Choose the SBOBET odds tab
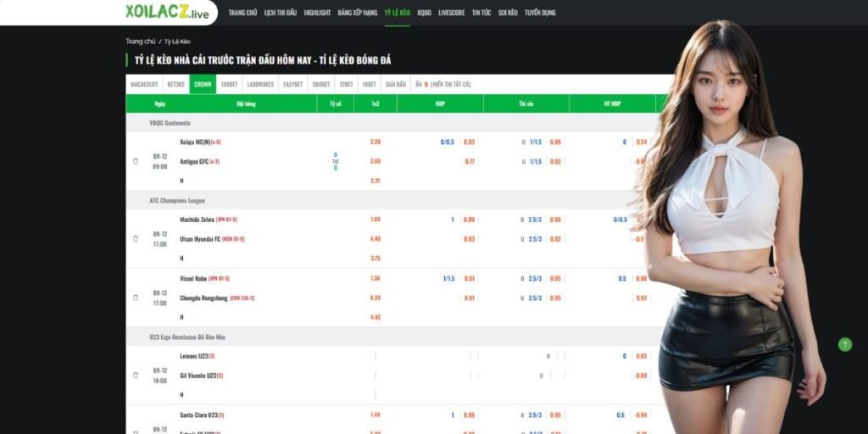This screenshot has width=868, height=434. coord(320,85)
